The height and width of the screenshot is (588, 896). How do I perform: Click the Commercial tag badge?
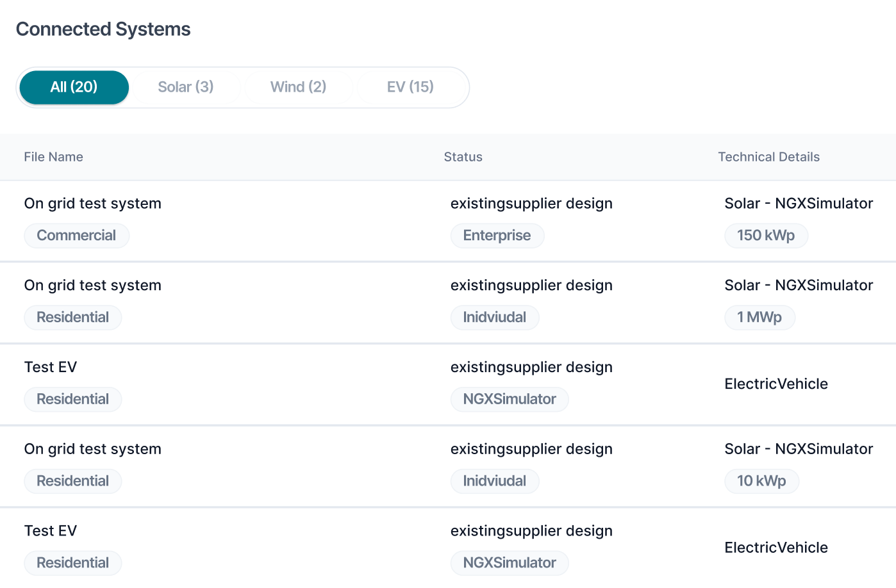pos(76,236)
